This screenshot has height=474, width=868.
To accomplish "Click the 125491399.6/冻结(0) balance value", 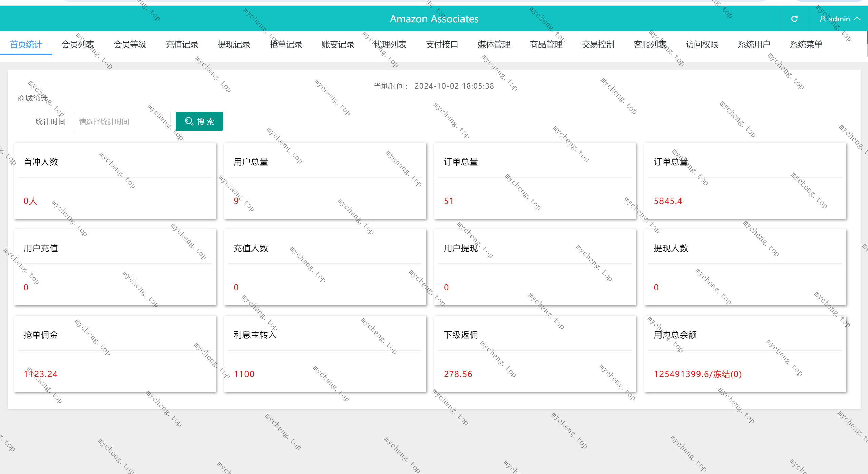I will pos(698,374).
